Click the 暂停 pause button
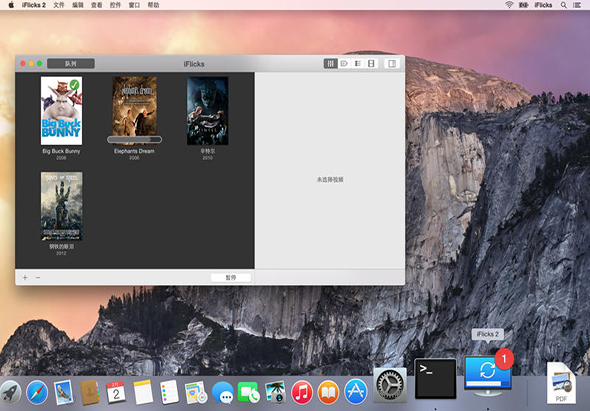This screenshot has height=411, width=590. (231, 277)
